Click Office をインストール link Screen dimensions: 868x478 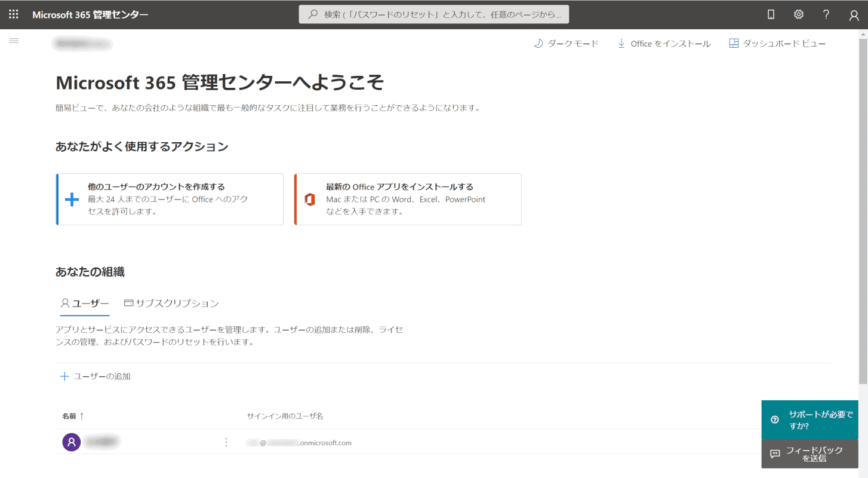click(x=664, y=44)
